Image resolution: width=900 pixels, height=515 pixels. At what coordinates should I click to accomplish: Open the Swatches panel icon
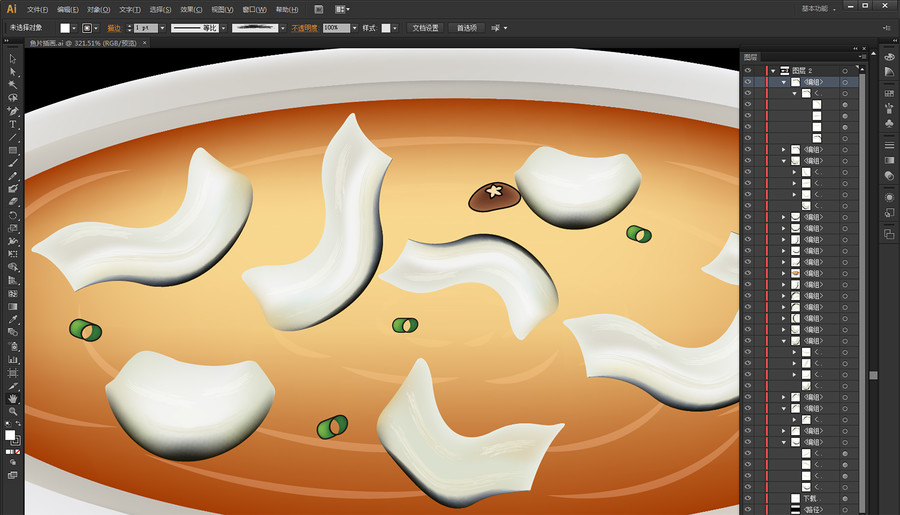(x=889, y=93)
